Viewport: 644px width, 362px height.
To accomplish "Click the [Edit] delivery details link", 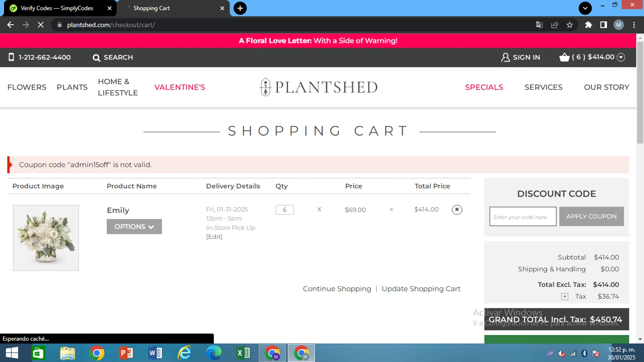I will tap(214, 237).
